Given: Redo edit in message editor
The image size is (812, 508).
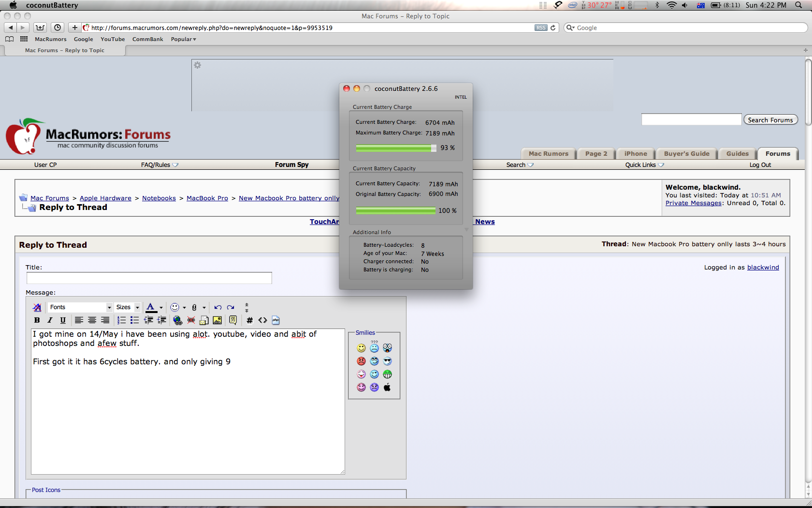Looking at the screenshot, I should click(x=231, y=307).
